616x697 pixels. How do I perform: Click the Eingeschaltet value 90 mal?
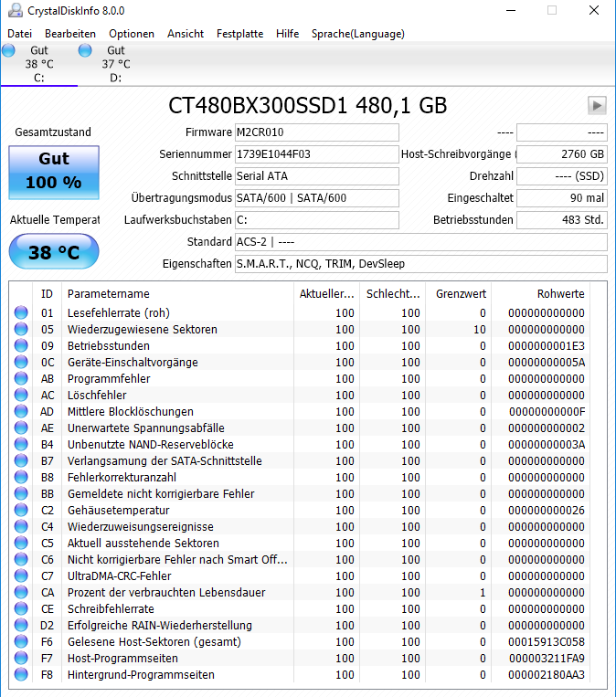click(x=562, y=198)
